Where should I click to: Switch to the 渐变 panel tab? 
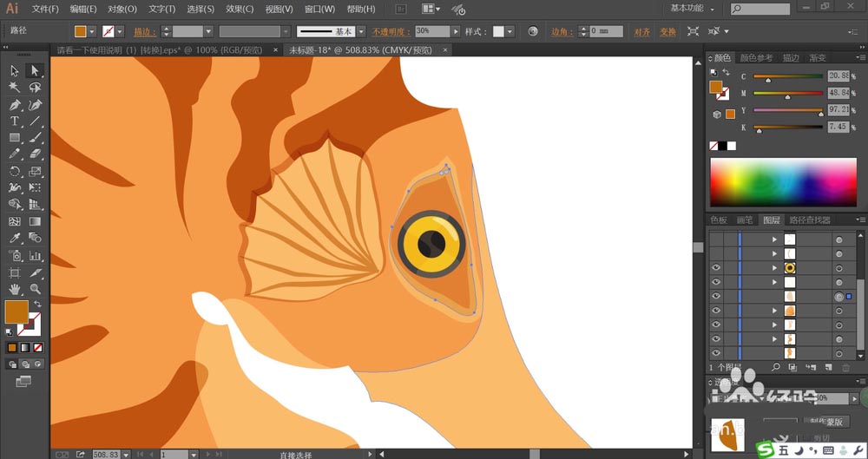[x=818, y=57]
